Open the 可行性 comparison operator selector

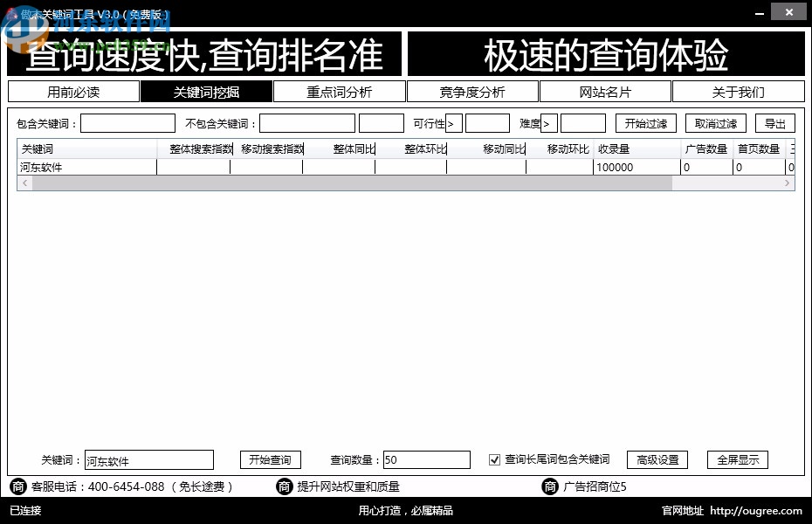tap(455, 123)
